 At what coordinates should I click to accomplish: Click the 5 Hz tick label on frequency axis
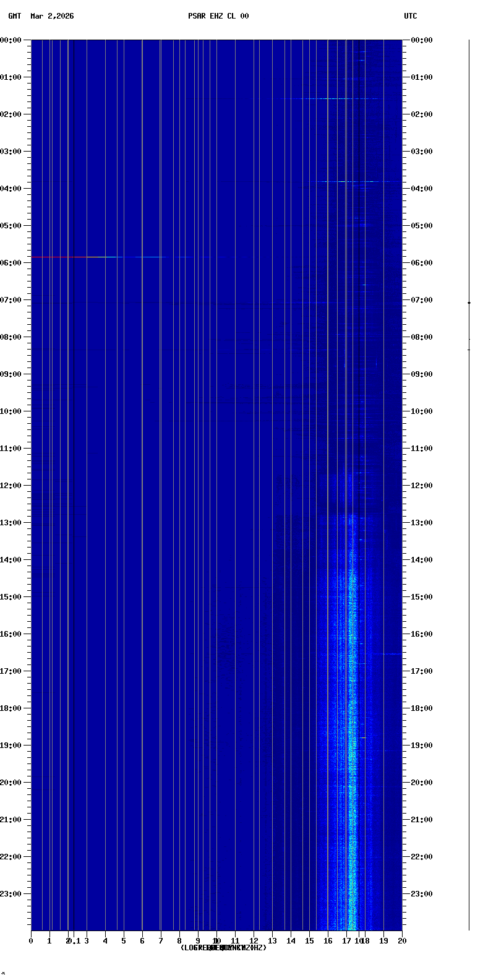124,941
